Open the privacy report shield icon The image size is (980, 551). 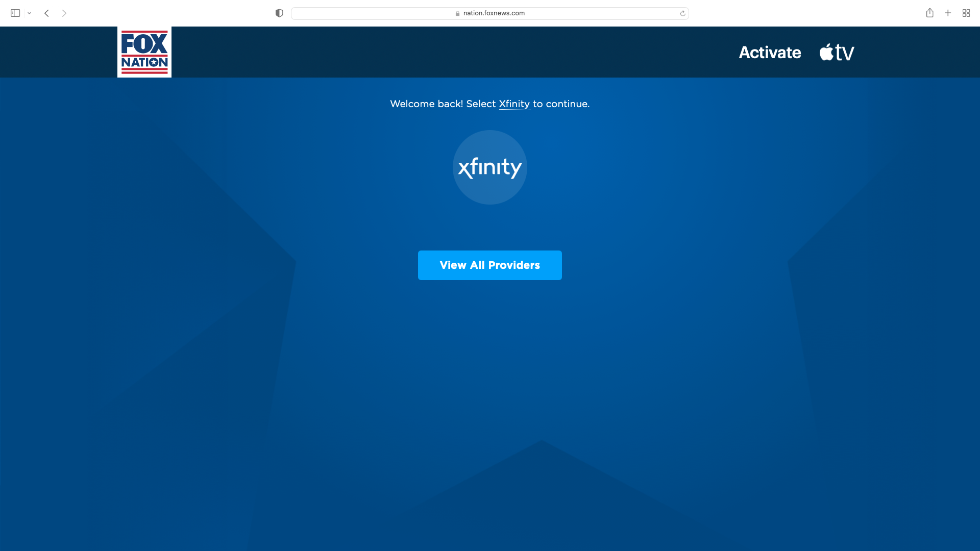coord(279,13)
